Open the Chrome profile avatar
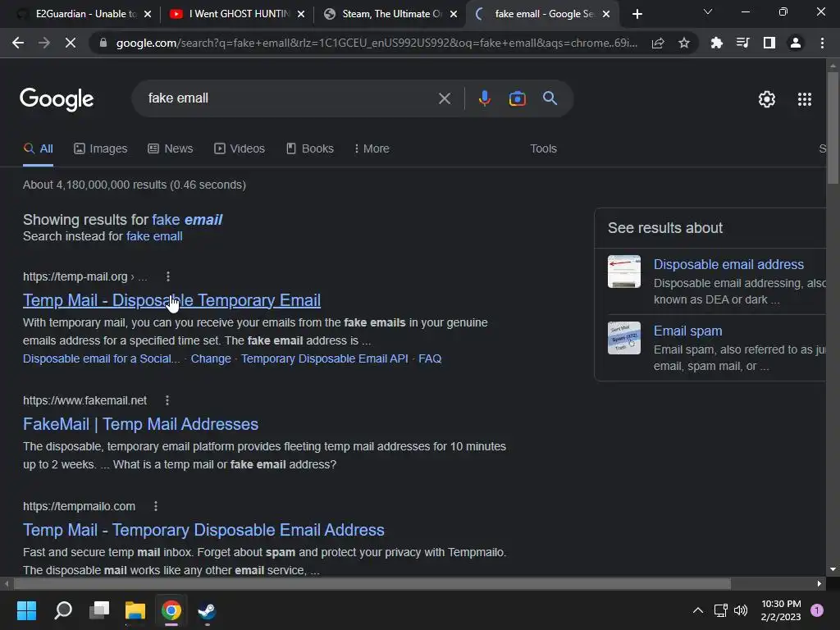 tap(796, 43)
